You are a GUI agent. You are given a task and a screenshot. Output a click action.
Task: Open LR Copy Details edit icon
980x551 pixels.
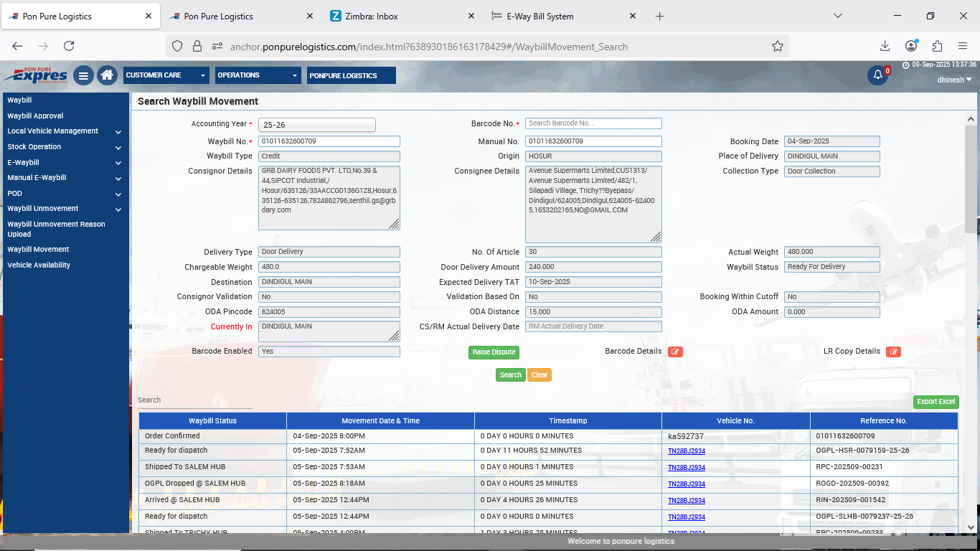click(893, 352)
